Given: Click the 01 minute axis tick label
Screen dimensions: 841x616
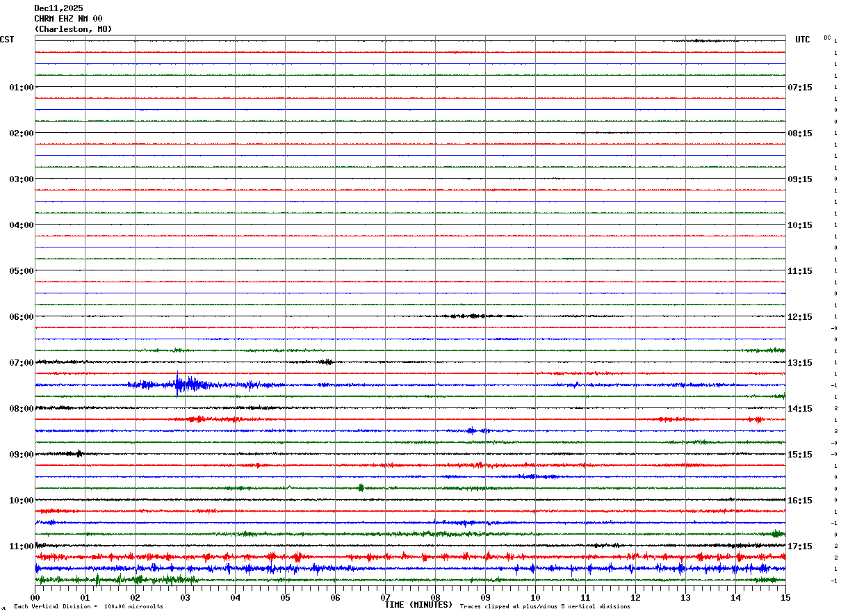Looking at the screenshot, I should pos(85,597).
